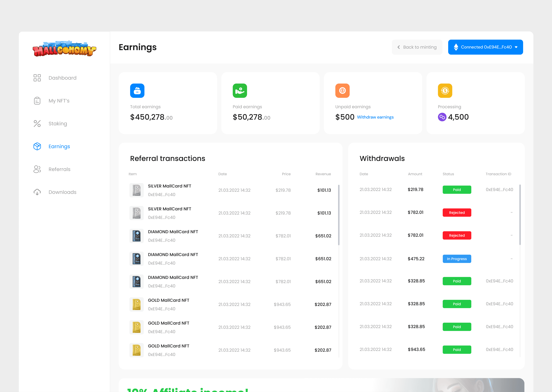Viewport: 552px width, 392px height.
Task: Click the Withdraw earnings link
Action: tap(375, 117)
